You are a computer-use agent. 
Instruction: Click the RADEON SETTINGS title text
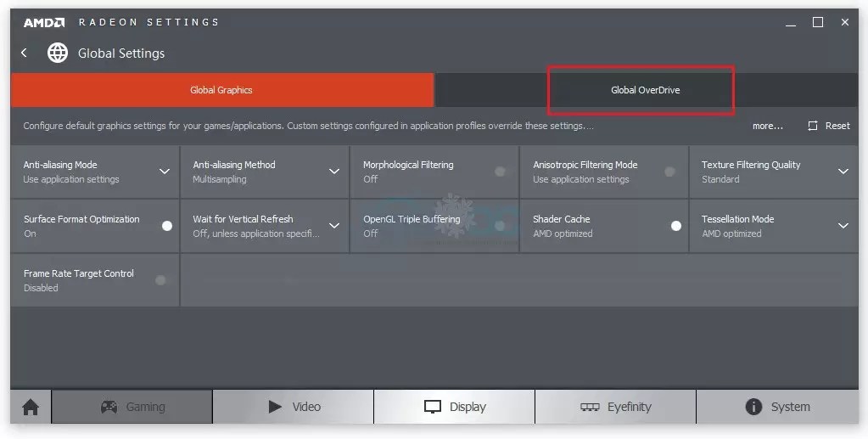click(x=149, y=22)
